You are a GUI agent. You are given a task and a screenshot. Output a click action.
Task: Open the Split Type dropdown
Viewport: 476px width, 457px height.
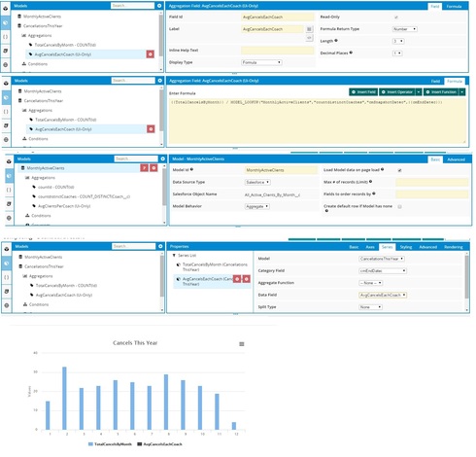coord(370,307)
